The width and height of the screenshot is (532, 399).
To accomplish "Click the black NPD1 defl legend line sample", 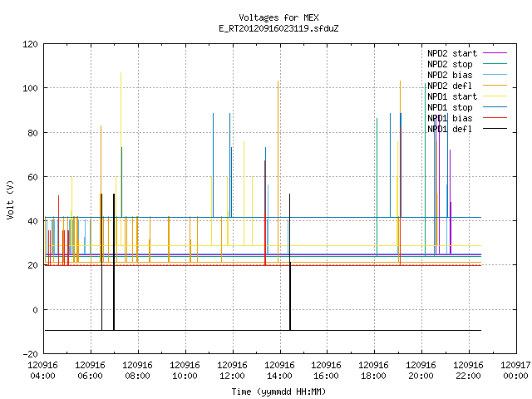I will (x=495, y=129).
